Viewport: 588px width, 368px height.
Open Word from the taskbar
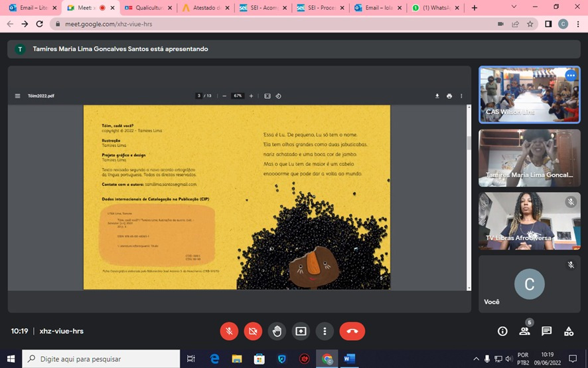coord(349,359)
